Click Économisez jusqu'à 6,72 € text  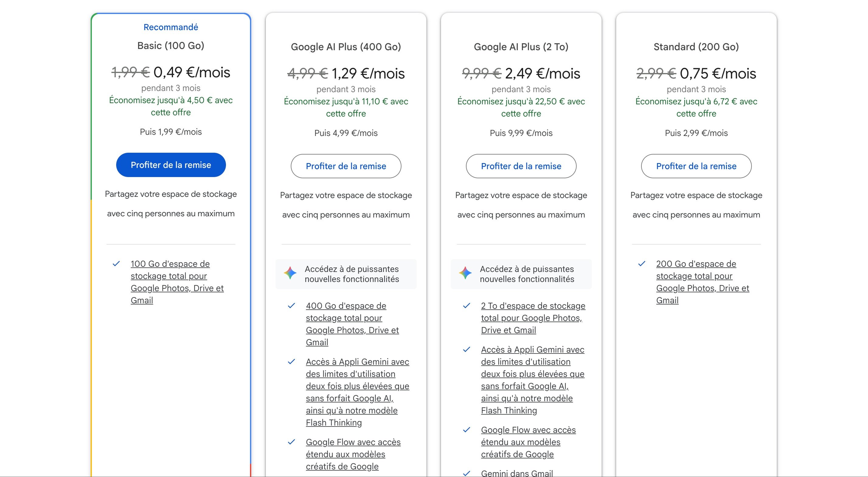[x=696, y=107]
